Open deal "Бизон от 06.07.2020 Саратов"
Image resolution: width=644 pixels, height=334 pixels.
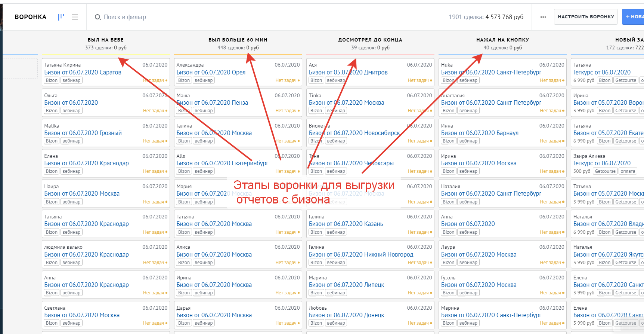83,72
